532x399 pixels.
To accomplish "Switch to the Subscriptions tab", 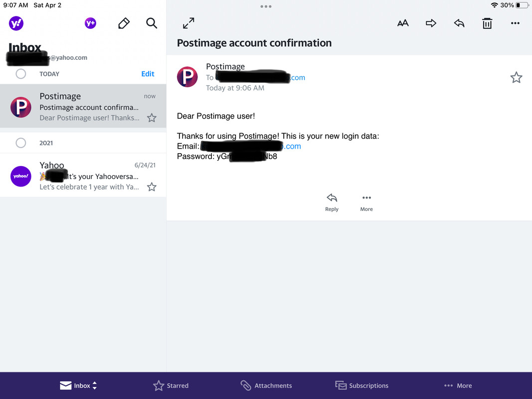I will point(361,386).
